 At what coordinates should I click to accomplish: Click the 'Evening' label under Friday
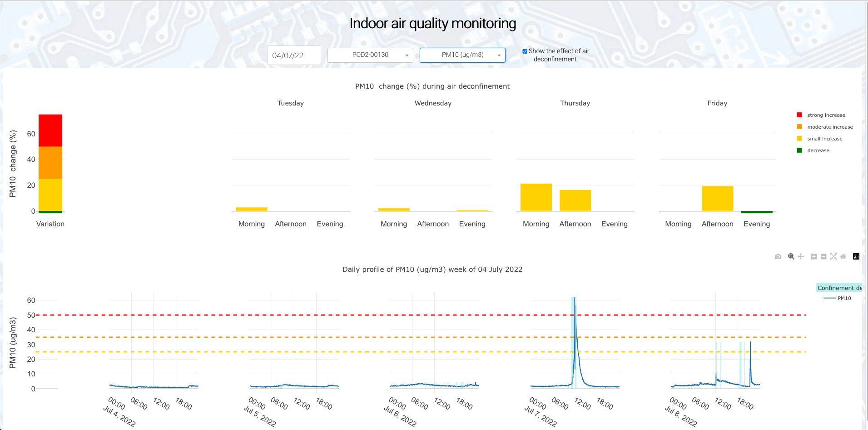(x=757, y=224)
